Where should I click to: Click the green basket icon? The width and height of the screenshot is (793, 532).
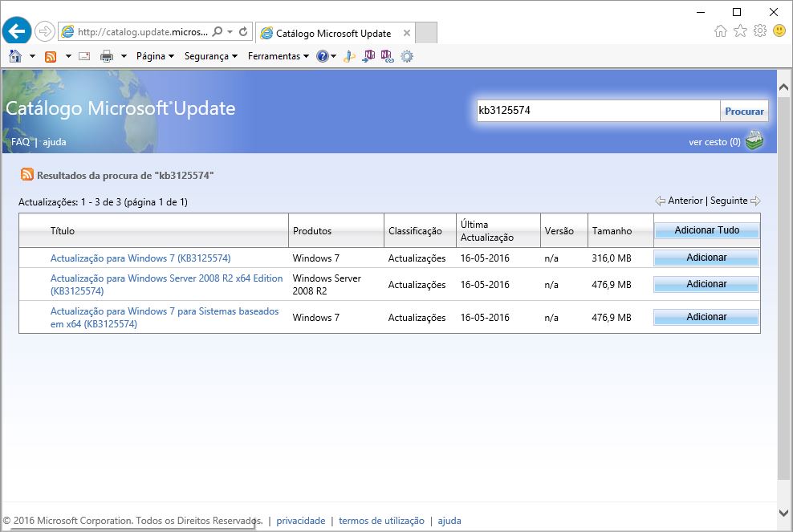click(754, 141)
